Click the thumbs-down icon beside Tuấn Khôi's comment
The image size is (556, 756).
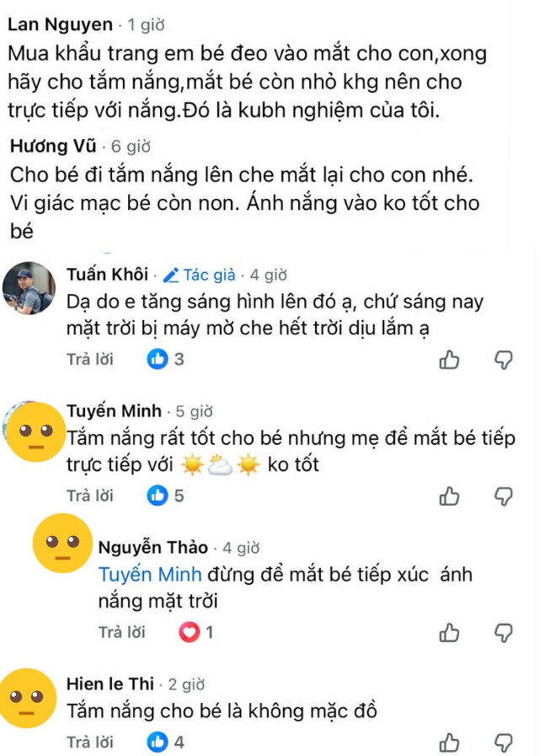tap(505, 359)
